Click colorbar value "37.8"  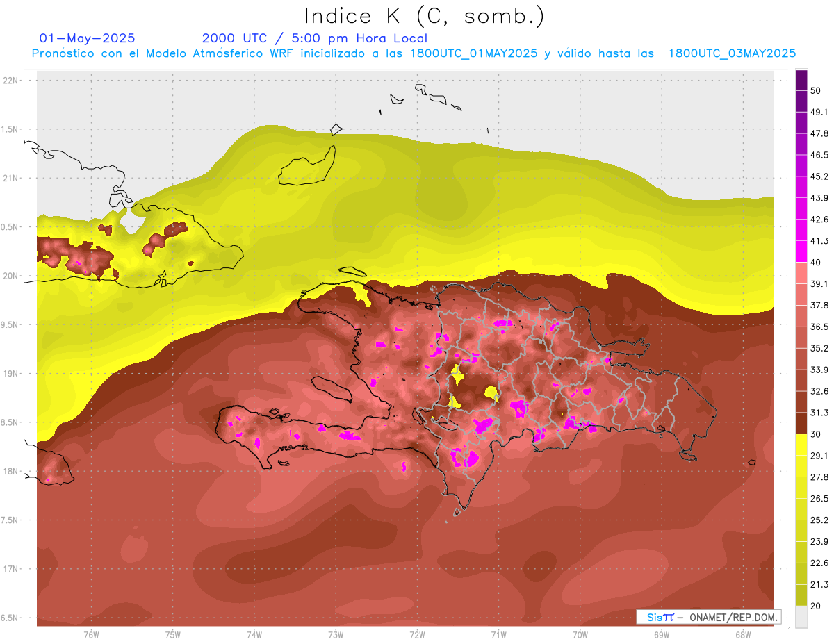click(x=819, y=305)
